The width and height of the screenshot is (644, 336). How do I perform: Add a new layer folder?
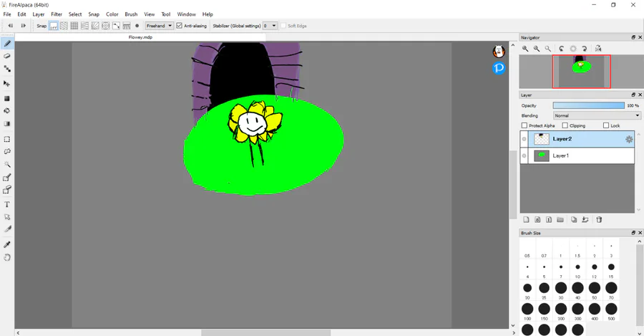[560, 220]
